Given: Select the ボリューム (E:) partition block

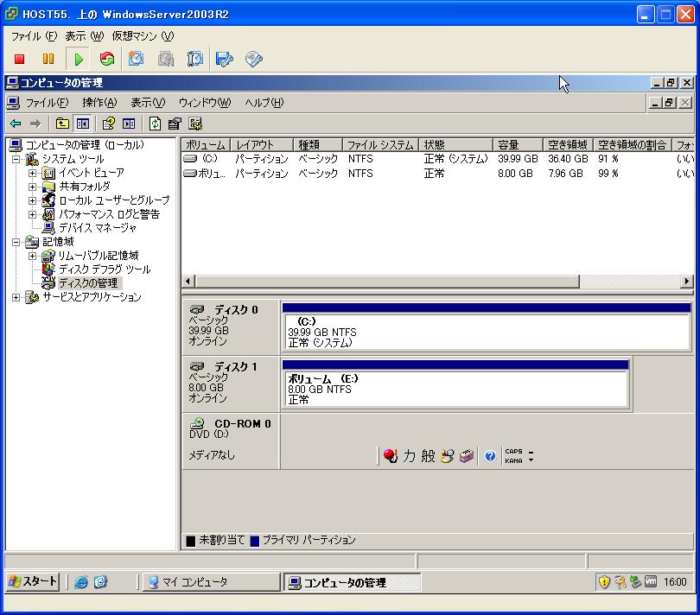Looking at the screenshot, I should tap(455, 384).
